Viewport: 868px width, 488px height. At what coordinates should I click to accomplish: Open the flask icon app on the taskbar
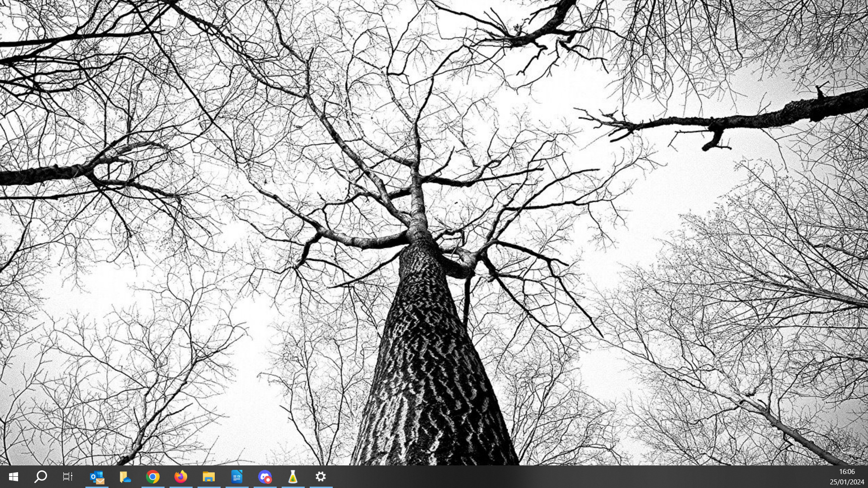(x=293, y=477)
